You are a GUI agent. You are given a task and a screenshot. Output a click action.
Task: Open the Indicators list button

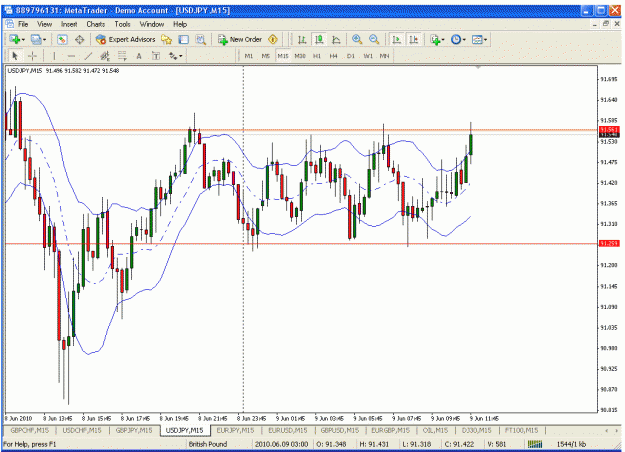[435, 39]
